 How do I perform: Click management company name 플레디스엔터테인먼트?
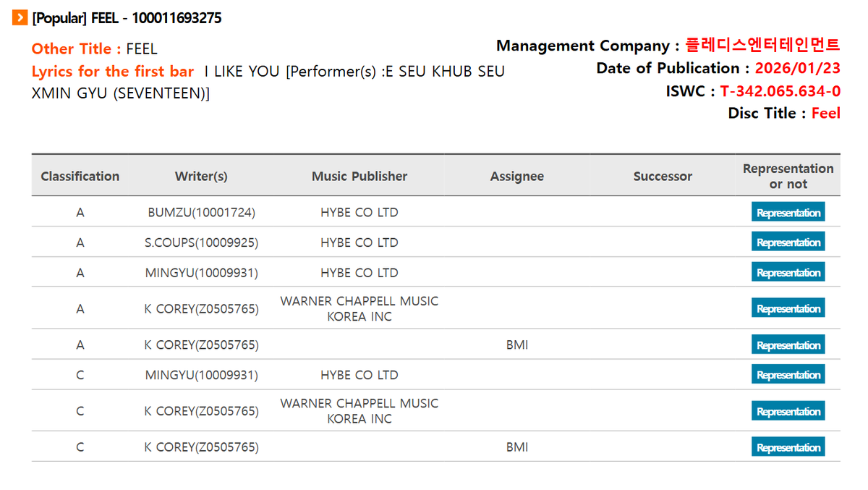[762, 45]
